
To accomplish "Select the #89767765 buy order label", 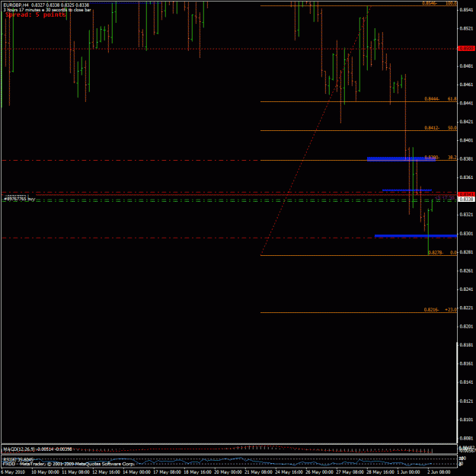I will coord(19,199).
